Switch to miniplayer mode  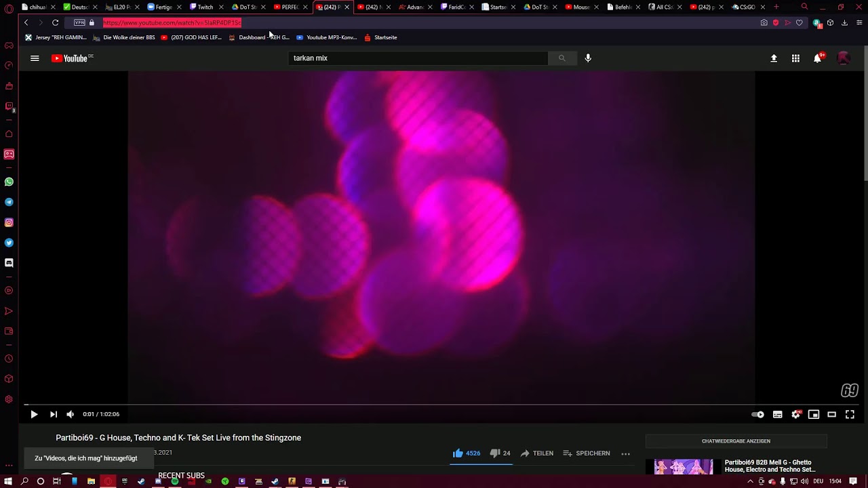(814, 414)
